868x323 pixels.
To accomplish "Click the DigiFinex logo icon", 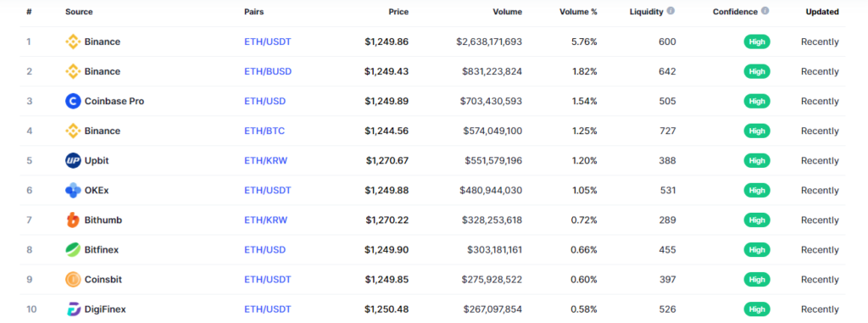I will pos(73,309).
